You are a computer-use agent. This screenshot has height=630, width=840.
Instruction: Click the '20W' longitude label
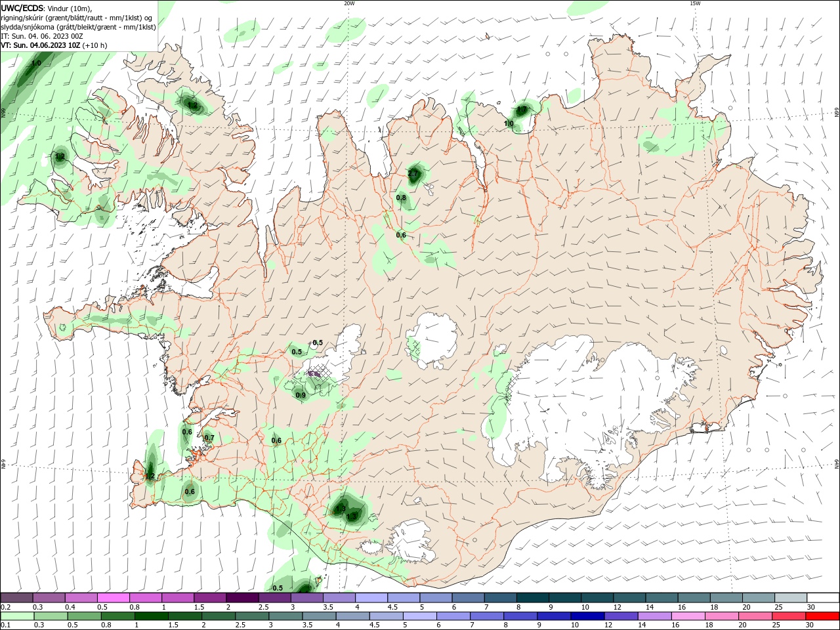349,3
